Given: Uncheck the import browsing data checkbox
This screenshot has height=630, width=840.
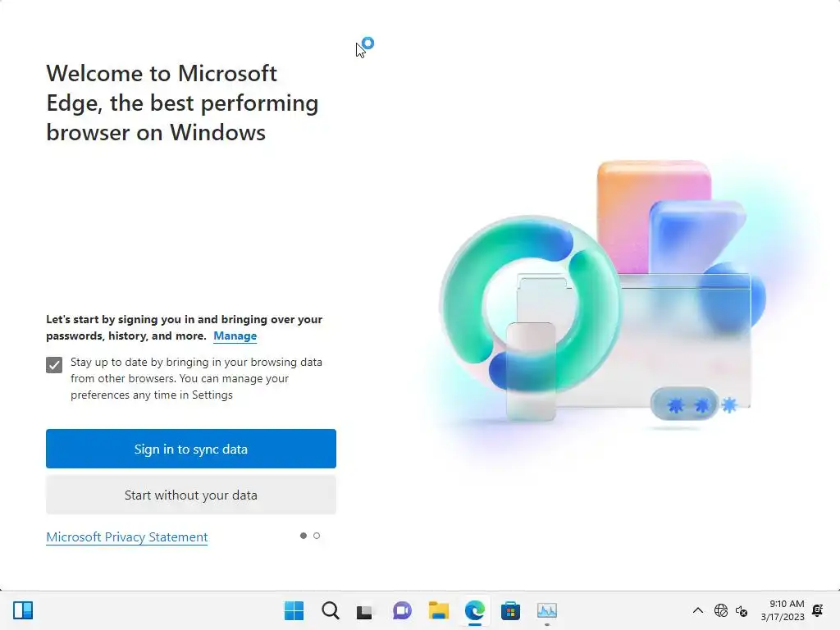Looking at the screenshot, I should (54, 365).
